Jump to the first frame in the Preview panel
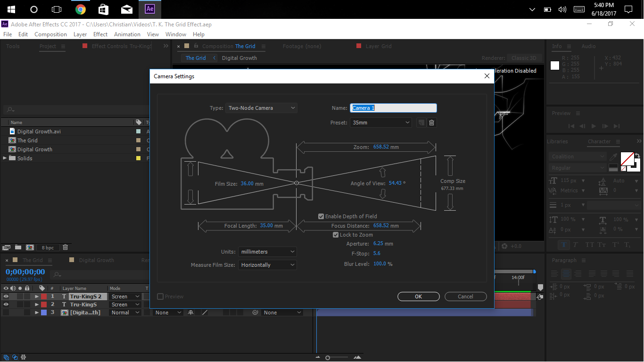The width and height of the screenshot is (644, 362). click(x=571, y=126)
